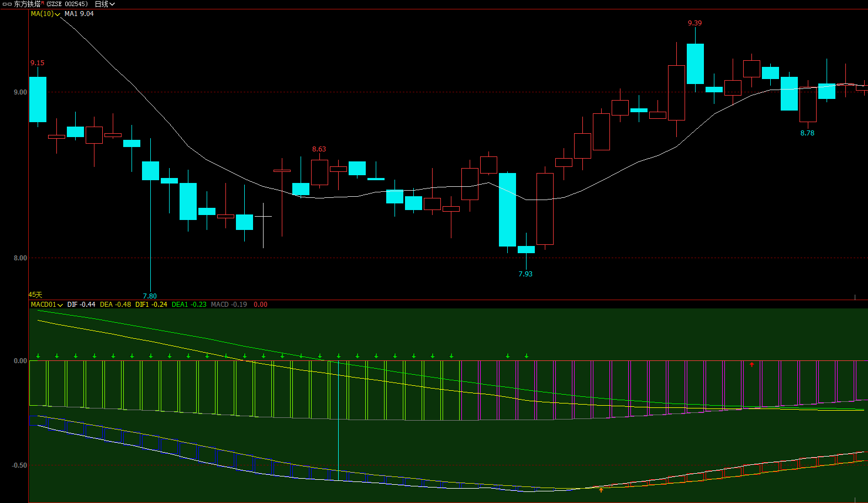The image size is (868, 503).
Task: Click the 8.63 price label
Action: click(x=319, y=149)
